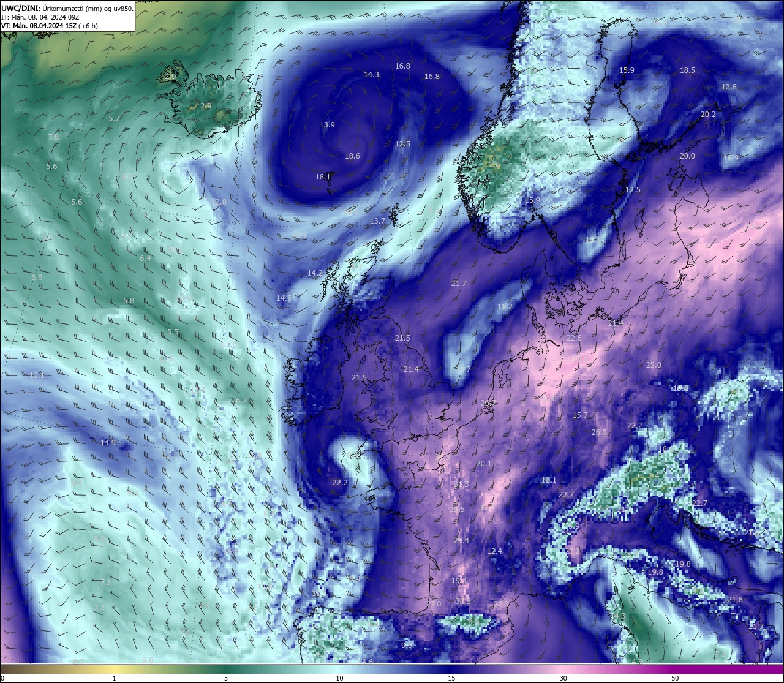Click the UWC/DINI title text in header
The width and height of the screenshot is (784, 683).
(x=21, y=8)
